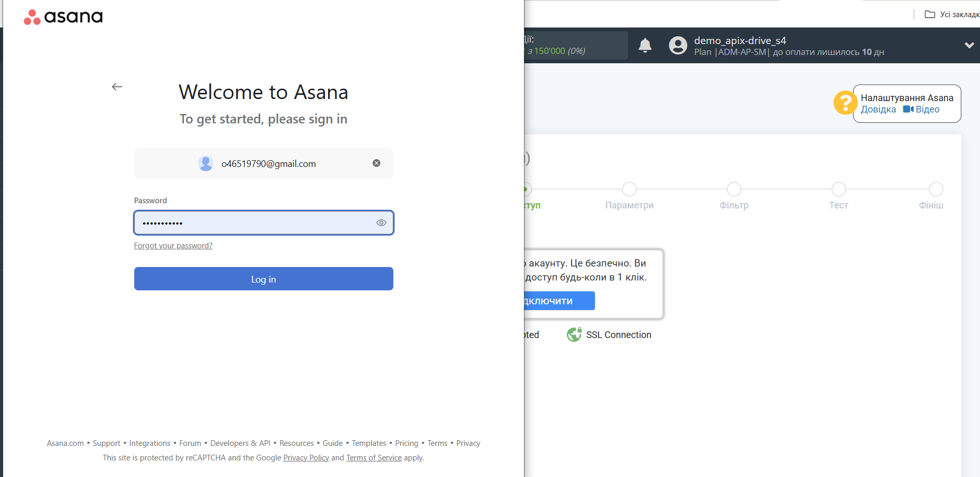Select the Фільтр step
980x477 pixels.
pyautogui.click(x=734, y=189)
